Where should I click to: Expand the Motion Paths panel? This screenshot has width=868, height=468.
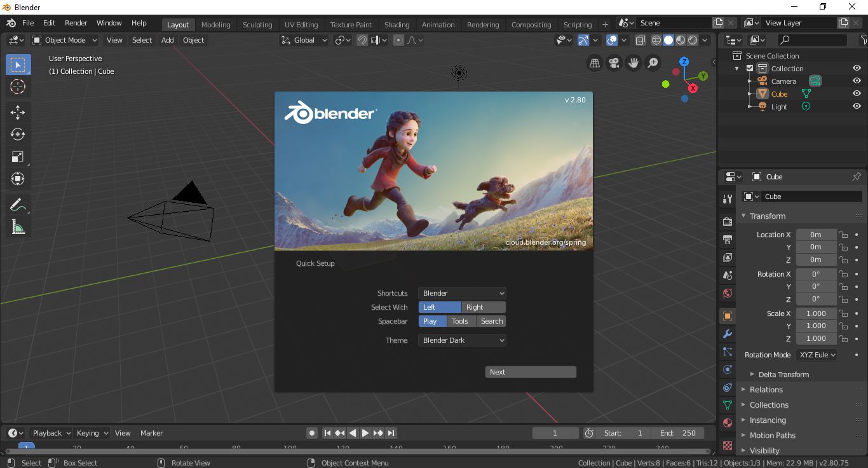coord(772,436)
